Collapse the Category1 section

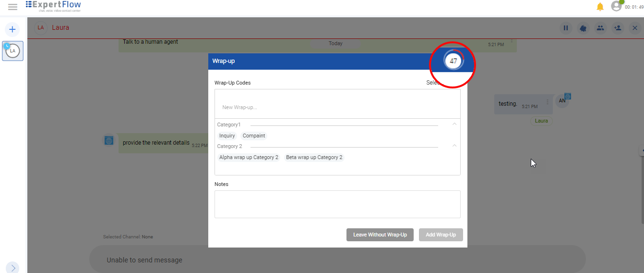[454, 124]
